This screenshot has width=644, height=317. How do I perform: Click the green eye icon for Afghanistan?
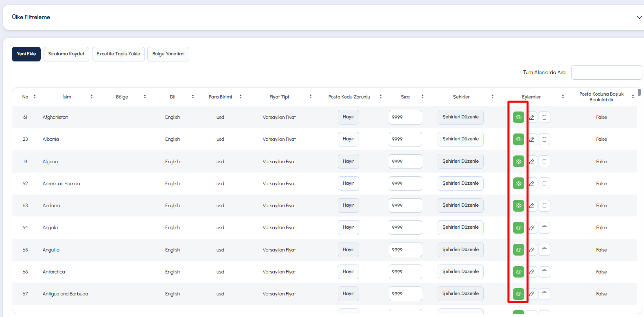pyautogui.click(x=518, y=117)
